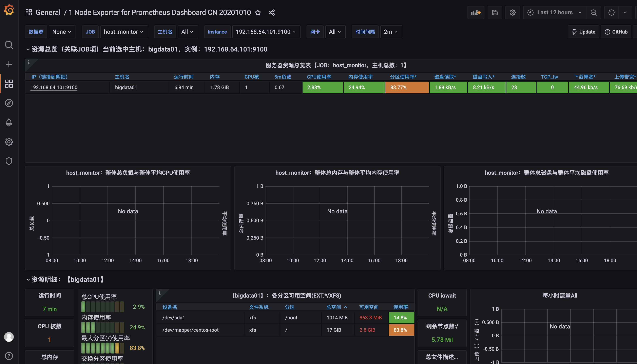Open Grafana home logo
This screenshot has height=364, width=637.
point(9,10)
